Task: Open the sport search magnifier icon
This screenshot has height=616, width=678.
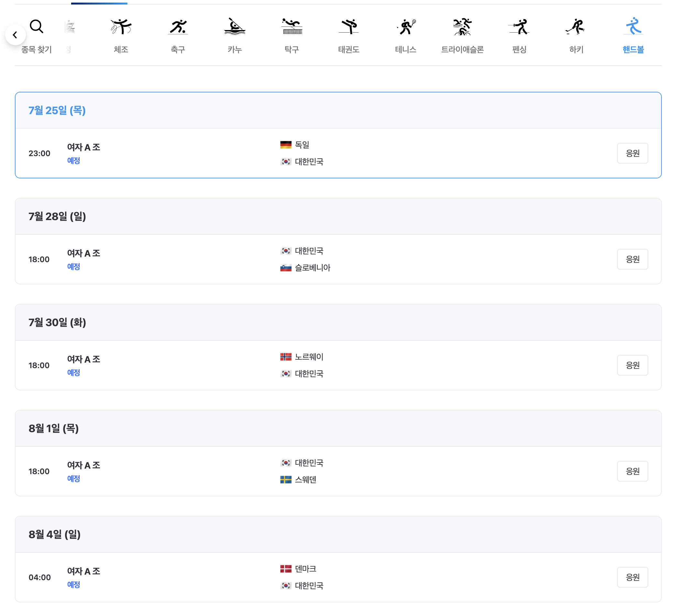Action: tap(36, 27)
